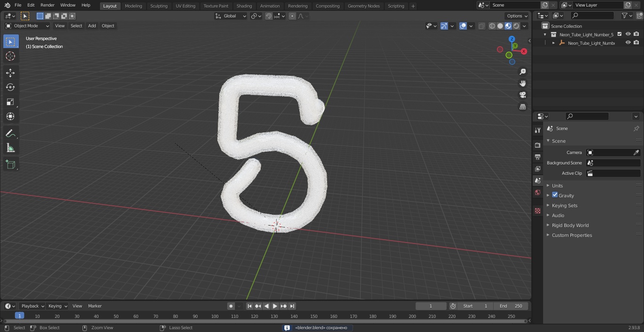
Task: Open the viewport Add menu
Action: 92,26
